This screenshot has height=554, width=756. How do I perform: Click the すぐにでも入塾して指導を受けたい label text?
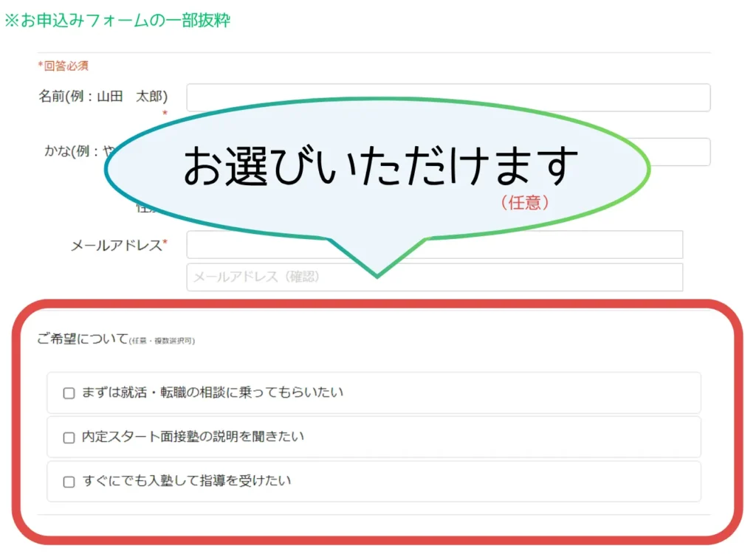(186, 481)
